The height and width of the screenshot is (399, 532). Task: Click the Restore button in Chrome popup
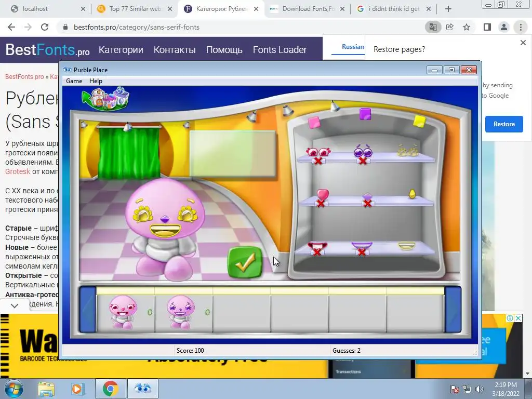click(x=504, y=124)
